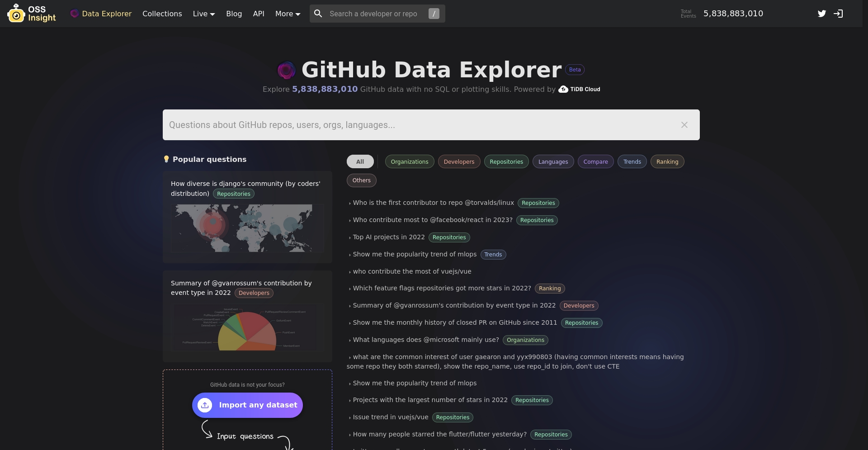Click the slash shortcut key badge
868x450 pixels.
click(434, 14)
